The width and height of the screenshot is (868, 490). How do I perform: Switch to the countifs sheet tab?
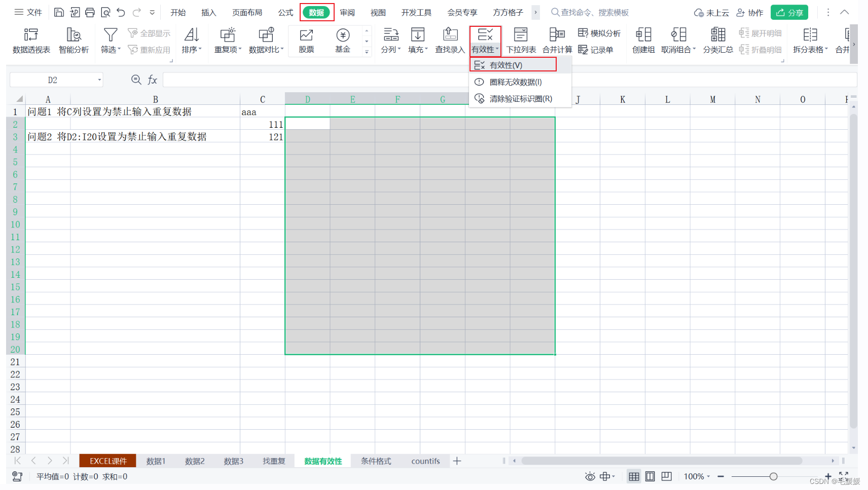[425, 461]
